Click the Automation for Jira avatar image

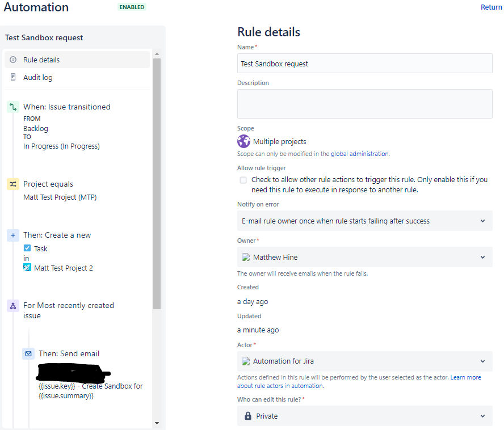[246, 361]
